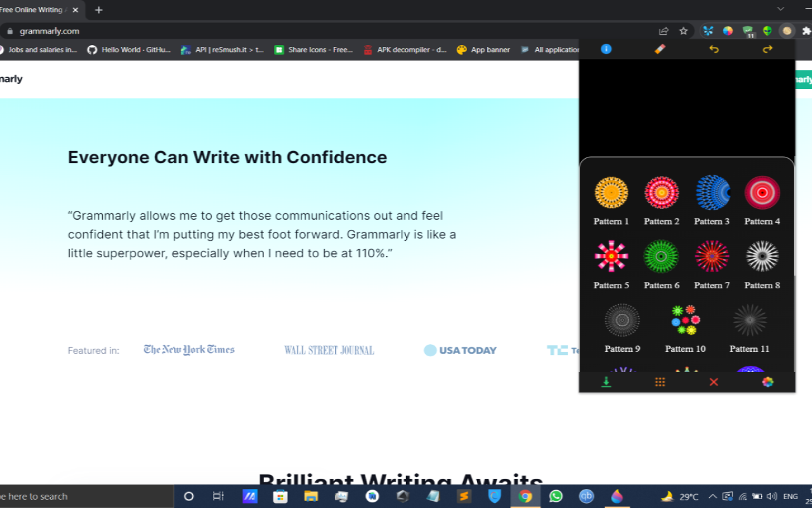Screen dimensions: 812x508
Task: Select the eraser tool in popup
Action: [x=660, y=49]
